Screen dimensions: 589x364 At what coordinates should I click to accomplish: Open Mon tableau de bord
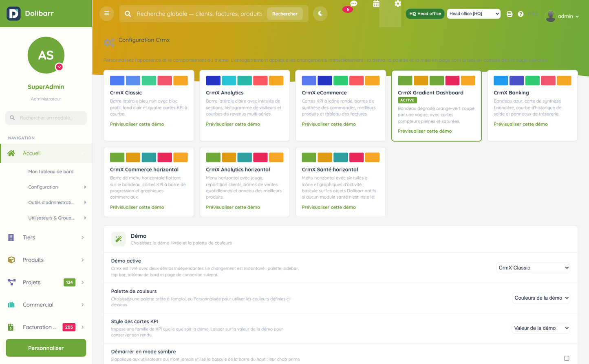pyautogui.click(x=51, y=171)
